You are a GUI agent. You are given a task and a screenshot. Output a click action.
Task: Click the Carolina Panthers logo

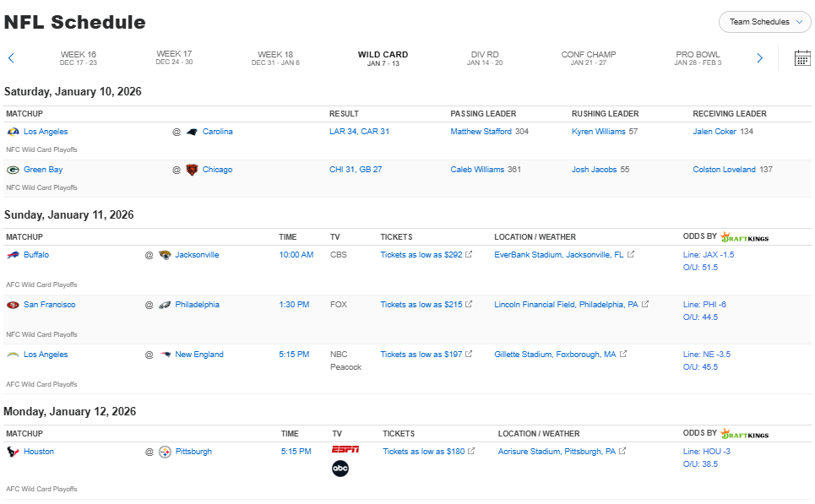[190, 131]
